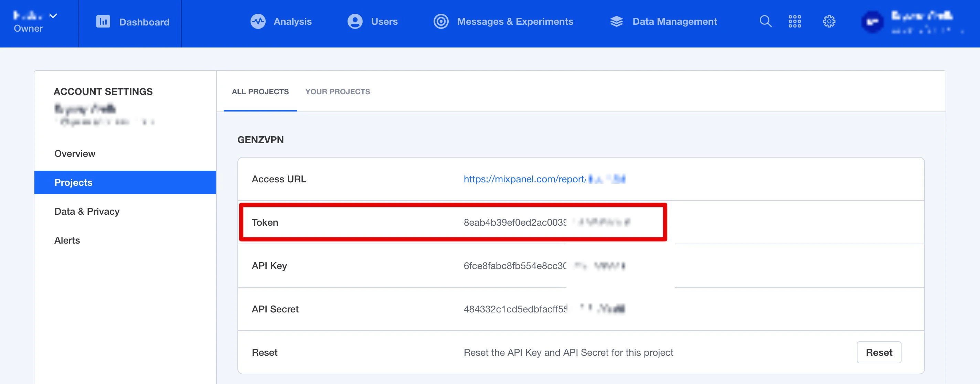Switch to the Your Projects tab
Image resolution: width=980 pixels, height=384 pixels.
point(337,92)
